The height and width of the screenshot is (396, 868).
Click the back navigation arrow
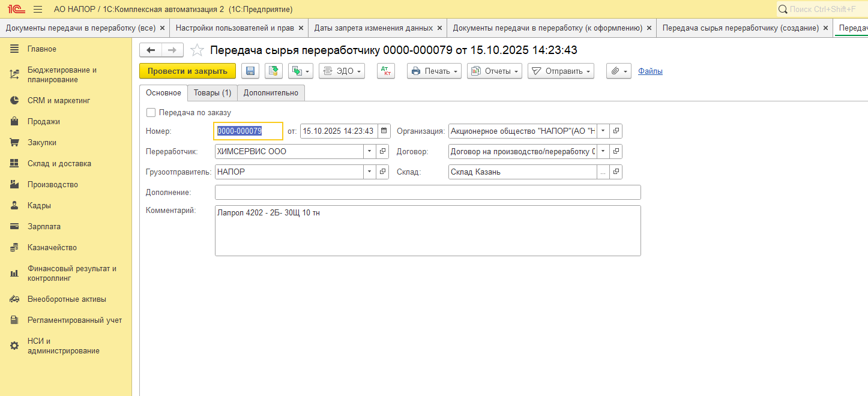click(x=151, y=50)
